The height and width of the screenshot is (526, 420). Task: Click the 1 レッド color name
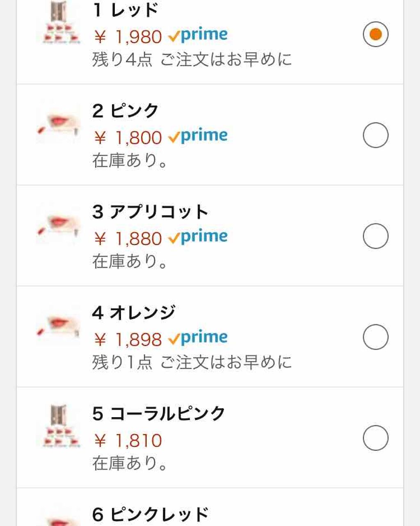(126, 10)
